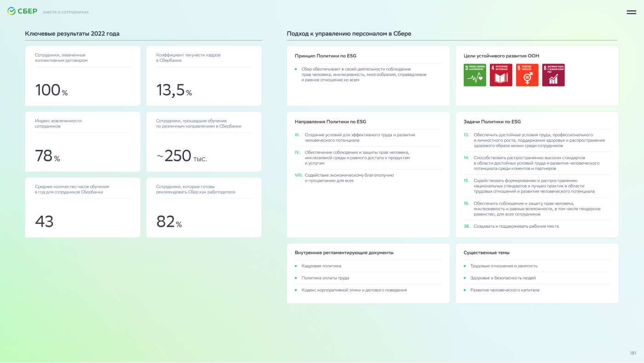Viewport: 644px width, 363px height.
Task: Click 'Сотрудники, которые готовы рекомендовать Сбер' label
Action: coord(195,189)
